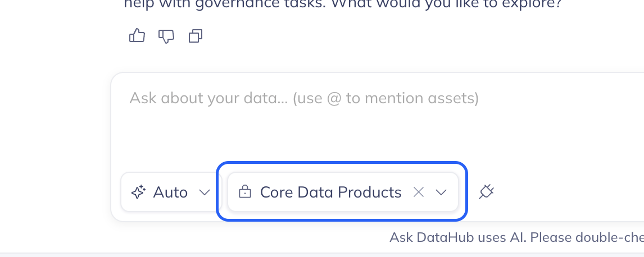Open the Auto mode chevron
The image size is (644, 257).
[205, 192]
